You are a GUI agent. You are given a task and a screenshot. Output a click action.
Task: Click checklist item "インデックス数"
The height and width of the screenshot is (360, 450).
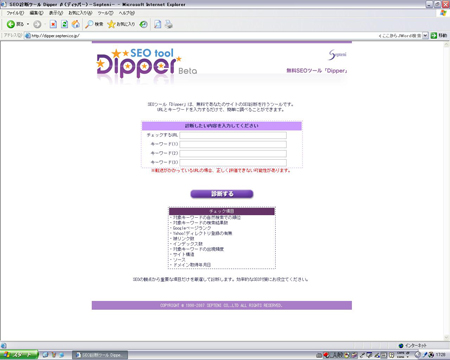pyautogui.click(x=188, y=244)
